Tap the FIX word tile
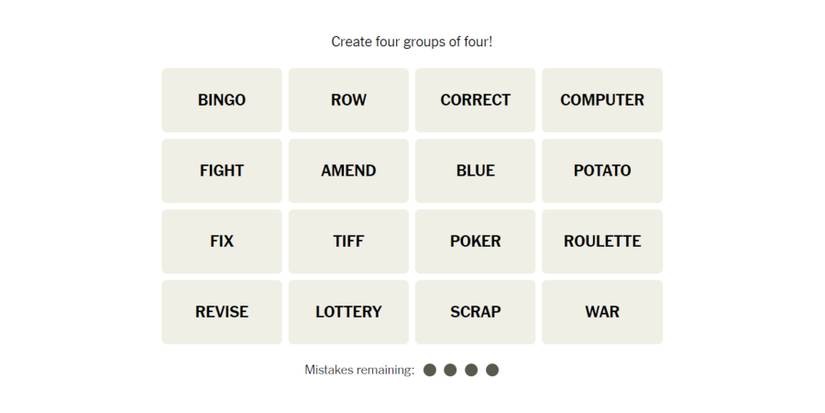 (221, 241)
